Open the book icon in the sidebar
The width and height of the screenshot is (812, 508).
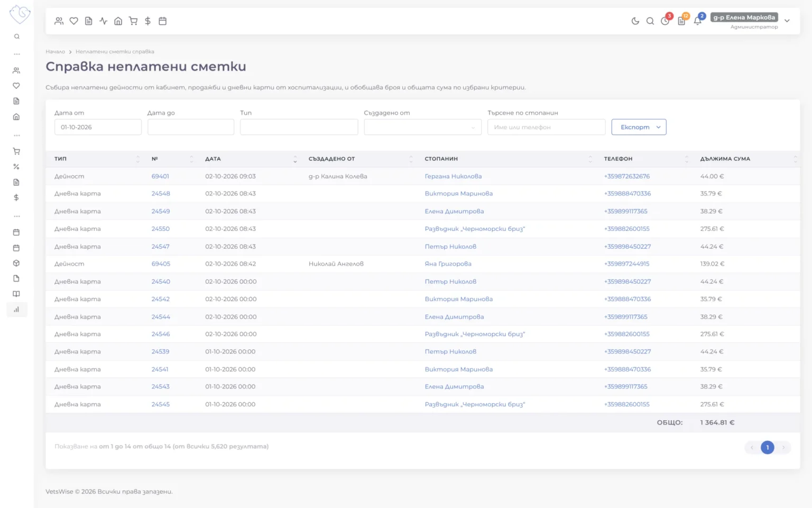coord(16,294)
